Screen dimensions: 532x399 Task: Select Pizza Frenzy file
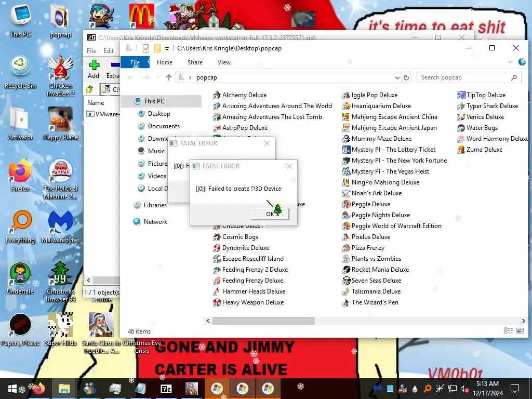click(363, 248)
